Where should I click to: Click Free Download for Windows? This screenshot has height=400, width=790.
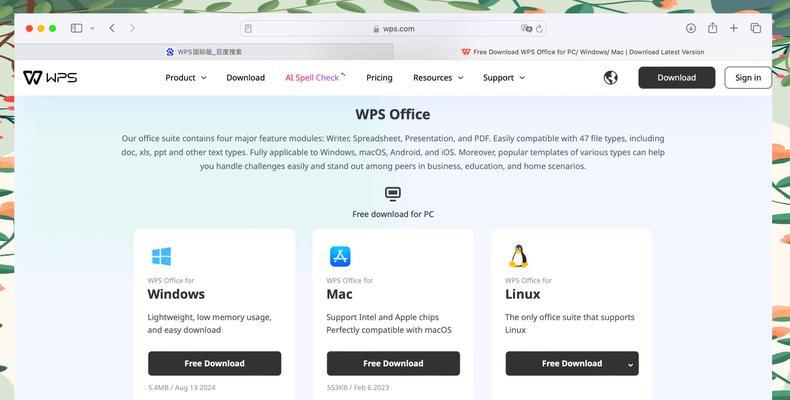point(215,363)
